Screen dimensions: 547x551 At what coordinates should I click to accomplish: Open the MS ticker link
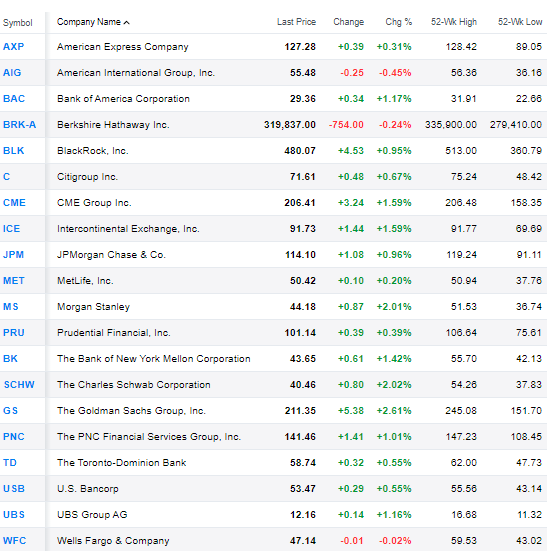point(11,306)
